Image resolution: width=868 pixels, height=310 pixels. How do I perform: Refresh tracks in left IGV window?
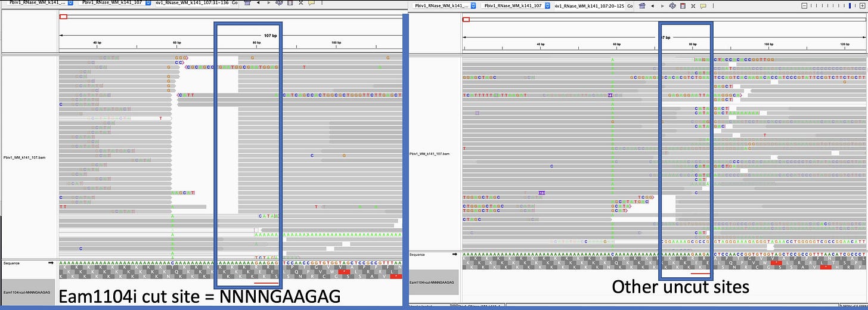click(279, 3)
